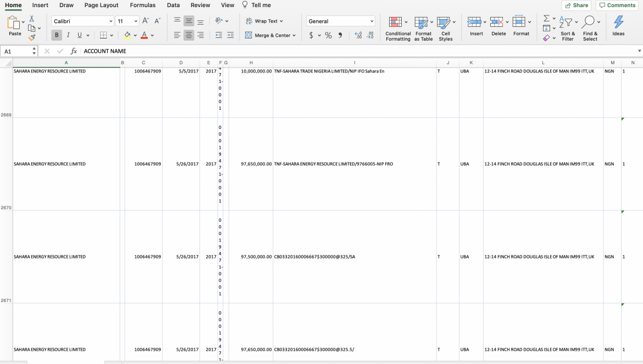Apply top vertical alignment
This screenshot has width=643, height=364.
[x=177, y=20]
